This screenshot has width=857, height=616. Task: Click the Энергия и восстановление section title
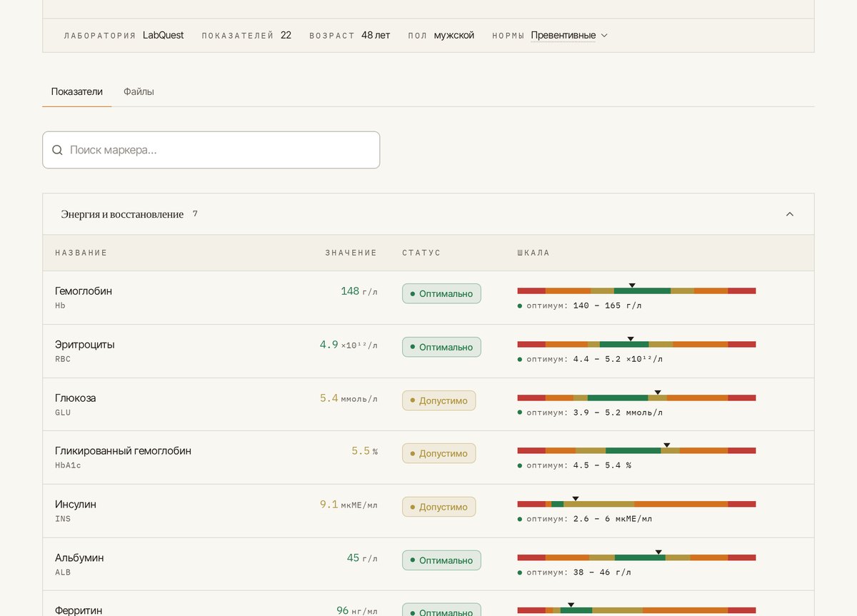(x=122, y=214)
